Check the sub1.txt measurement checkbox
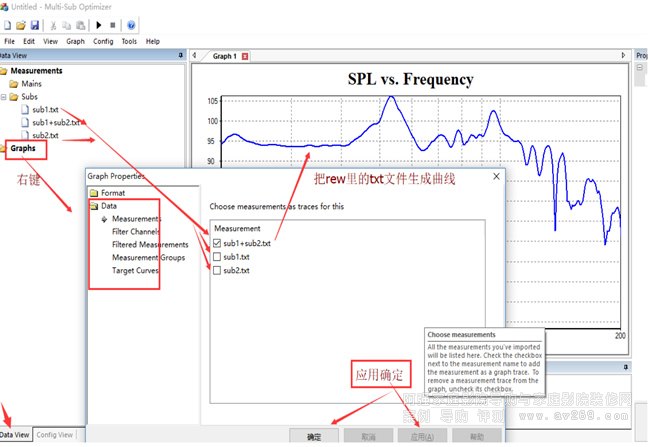The width and height of the screenshot is (650, 447). (216, 256)
